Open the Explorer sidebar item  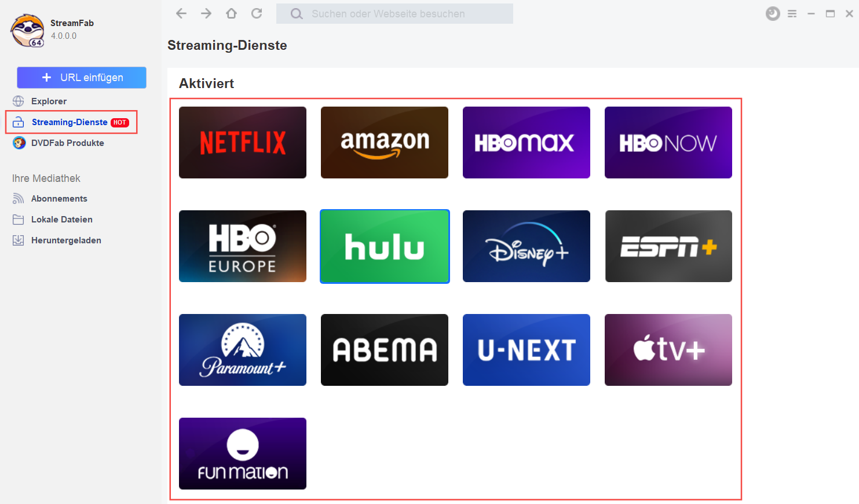coord(49,101)
